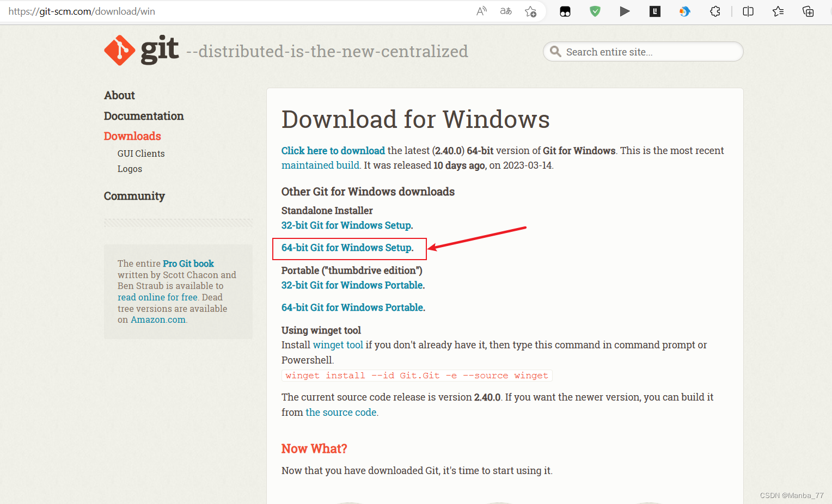Viewport: 832px width, 504px height.
Task: Go to the Downloads section
Action: tap(132, 136)
